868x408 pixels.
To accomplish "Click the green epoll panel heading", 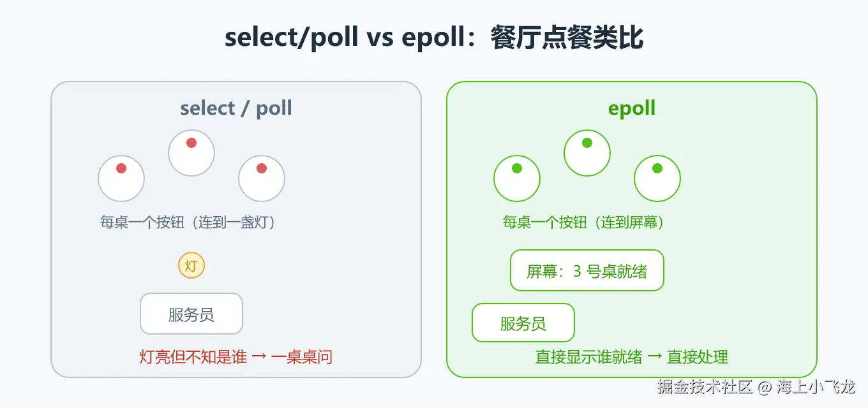I will tap(632, 108).
